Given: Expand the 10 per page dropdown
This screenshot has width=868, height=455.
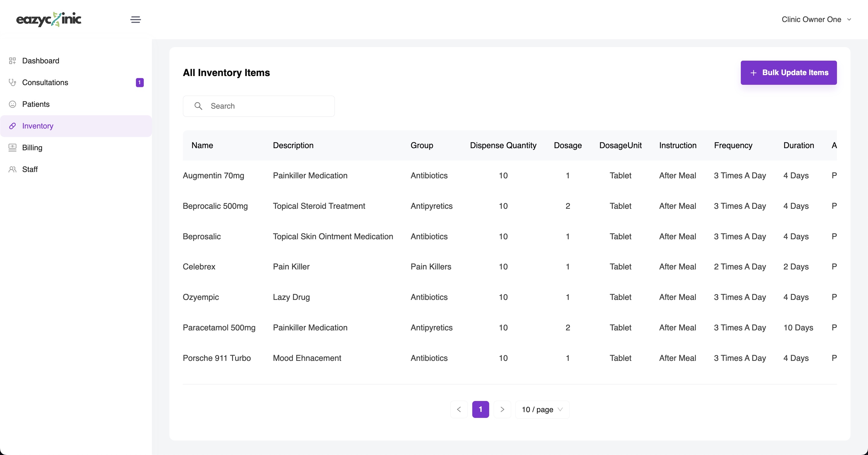Looking at the screenshot, I should tap(541, 409).
